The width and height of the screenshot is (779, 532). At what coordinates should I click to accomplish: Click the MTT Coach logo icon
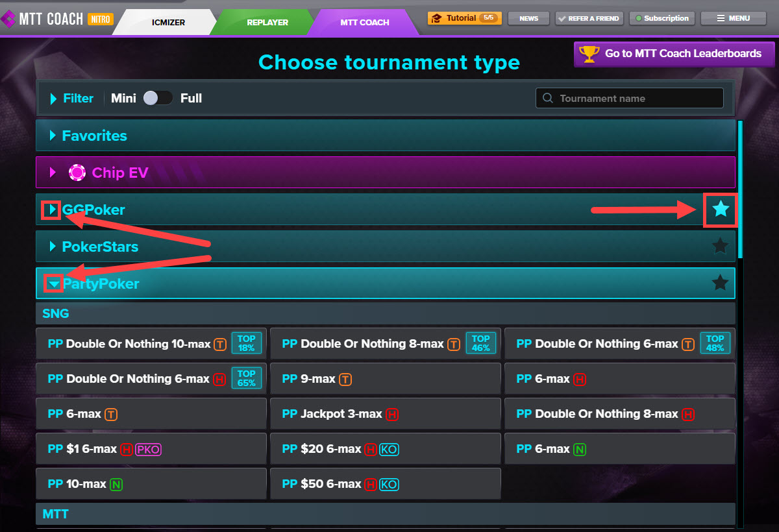coord(8,19)
